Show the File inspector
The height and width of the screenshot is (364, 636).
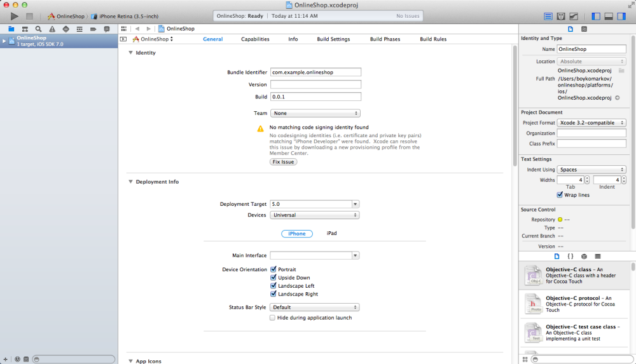[570, 29]
